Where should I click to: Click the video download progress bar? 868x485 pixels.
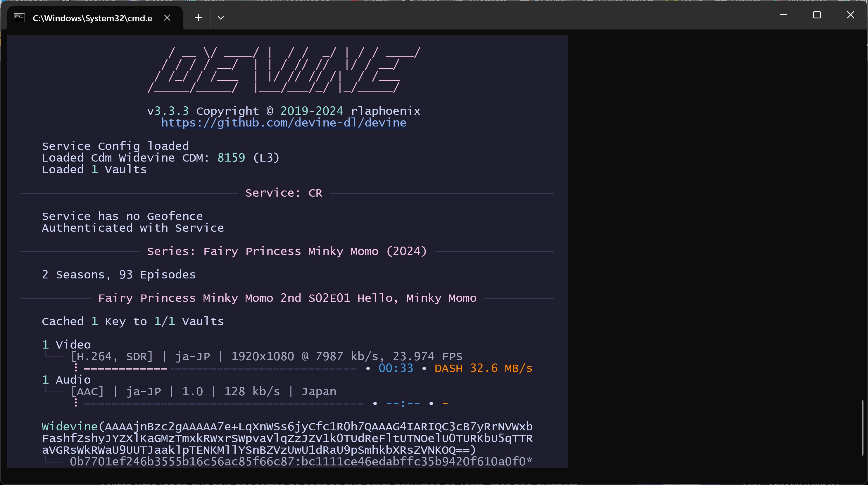tap(220, 369)
